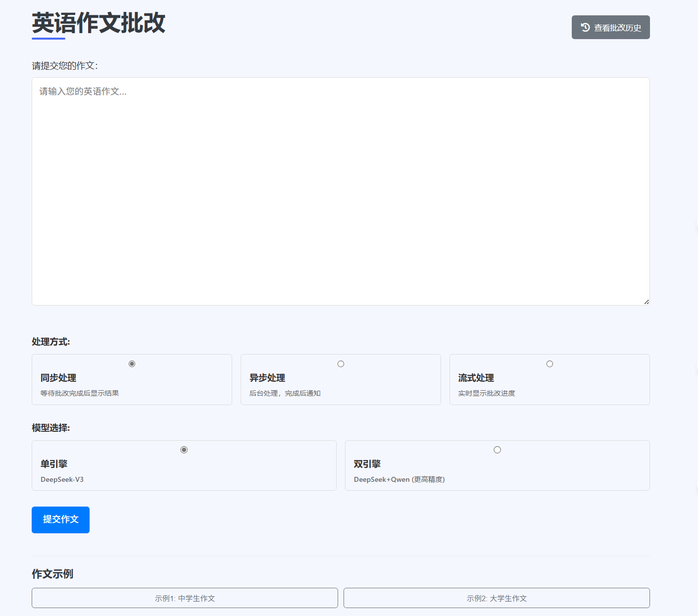Click the textarea resize handle
Viewport: 698px width, 616px height.
[x=646, y=301]
